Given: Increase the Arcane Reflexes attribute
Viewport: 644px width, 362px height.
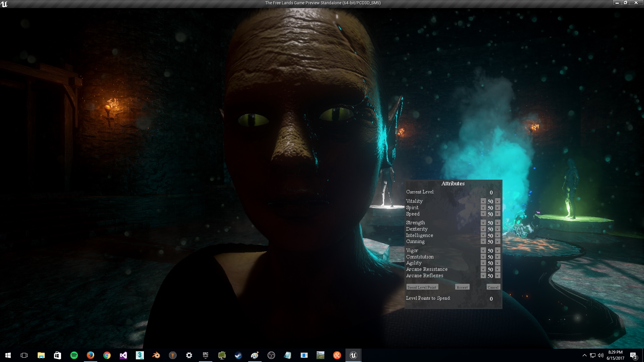Looking at the screenshot, I should point(498,276).
